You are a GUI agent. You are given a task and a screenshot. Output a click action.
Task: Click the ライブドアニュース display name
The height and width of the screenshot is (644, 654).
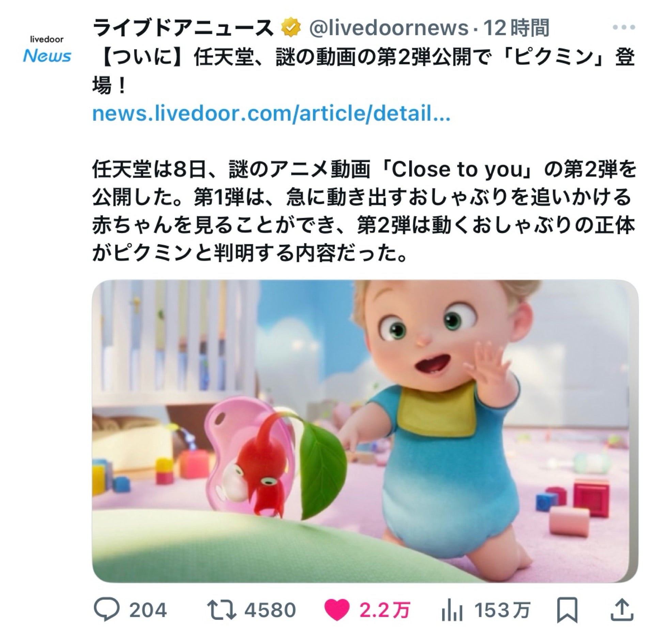[x=184, y=28]
